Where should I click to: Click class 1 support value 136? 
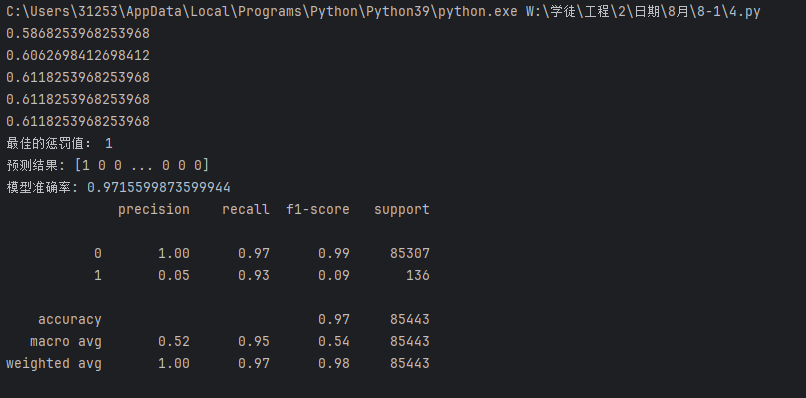pos(418,276)
